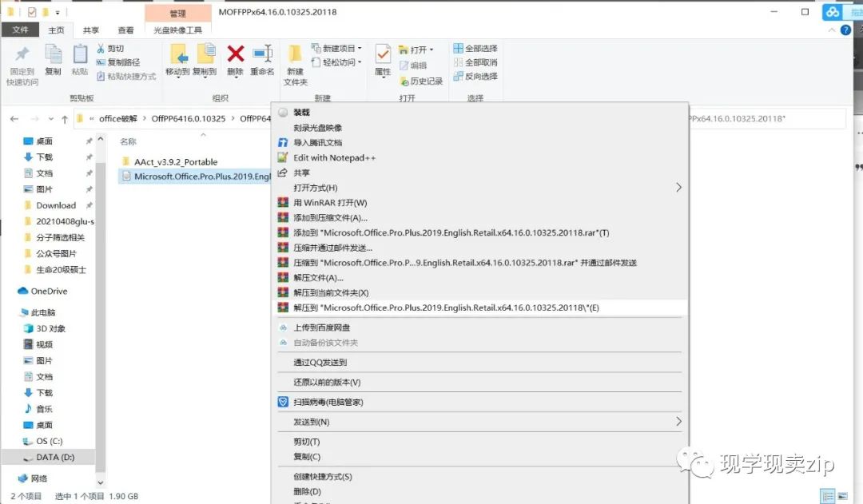Choose Extract files (解压文件(A)...)

479,278
